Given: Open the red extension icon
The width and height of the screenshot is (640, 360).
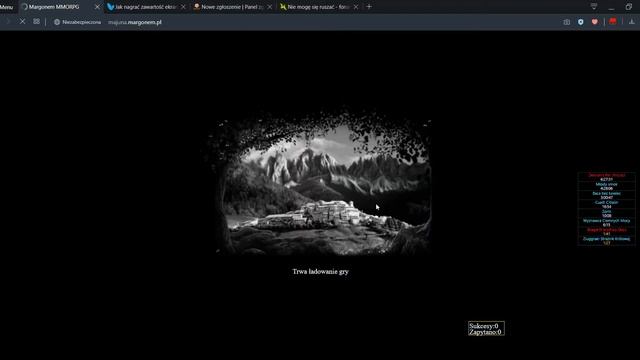Looking at the screenshot, I should [x=613, y=22].
